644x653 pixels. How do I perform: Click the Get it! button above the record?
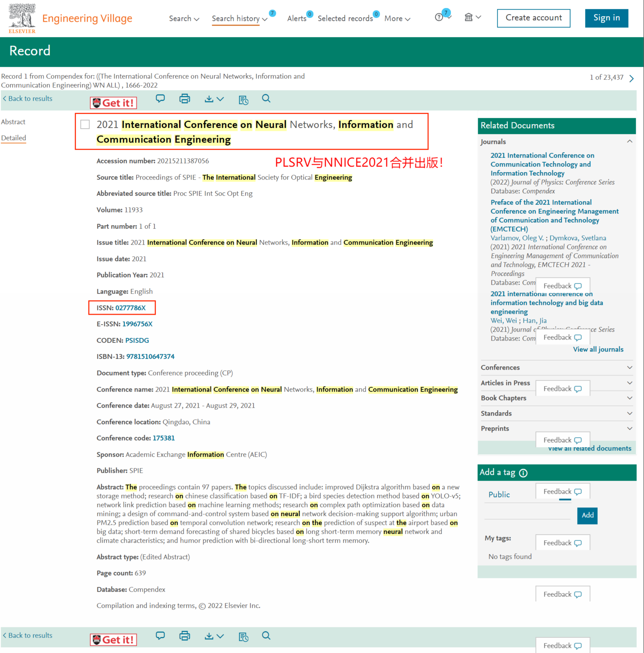point(113,103)
